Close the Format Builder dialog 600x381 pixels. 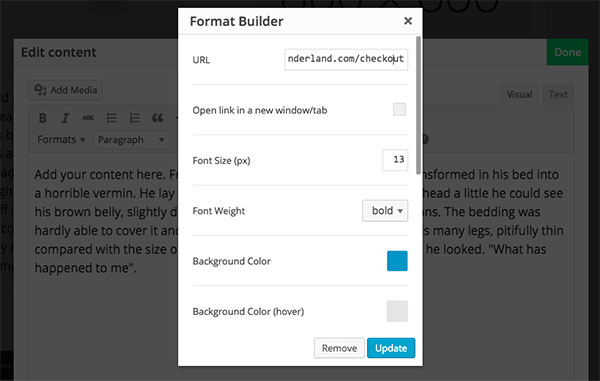click(408, 21)
